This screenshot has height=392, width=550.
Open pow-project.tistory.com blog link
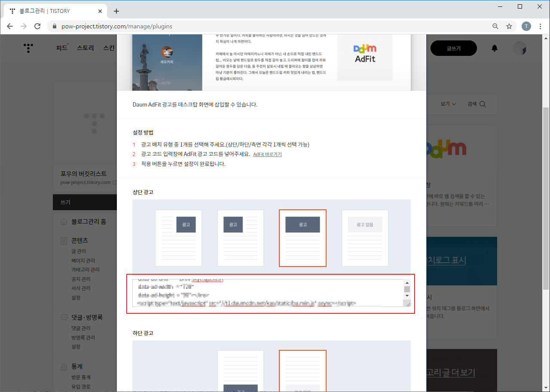click(86, 182)
